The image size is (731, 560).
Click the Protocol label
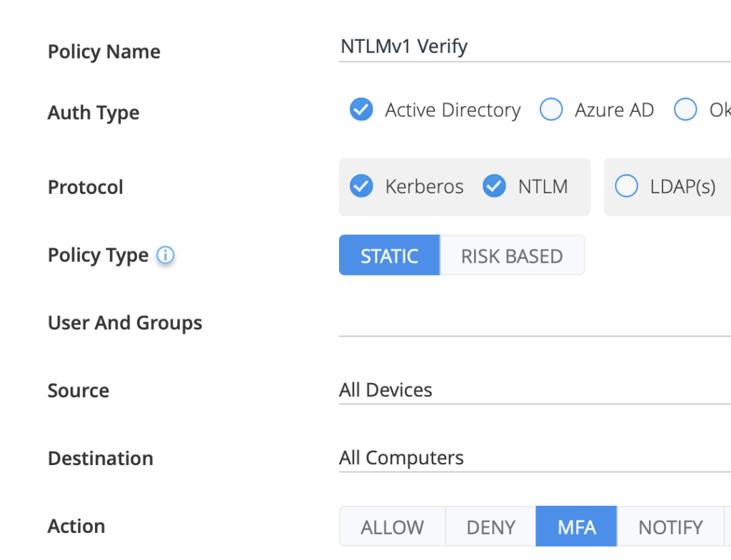pos(86,188)
